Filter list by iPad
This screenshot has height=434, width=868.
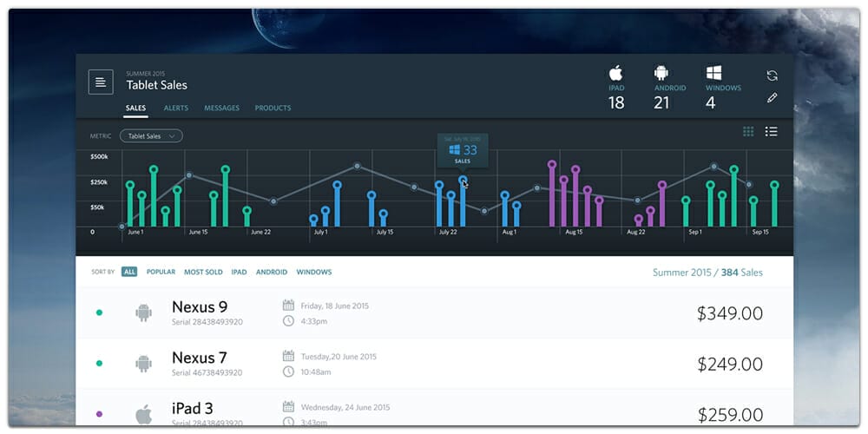click(240, 272)
